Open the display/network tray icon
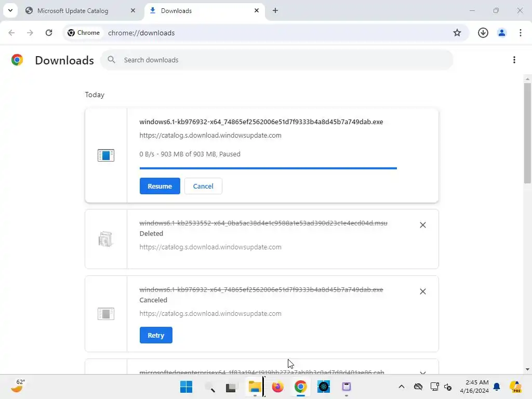The image size is (532, 399). [x=434, y=387]
